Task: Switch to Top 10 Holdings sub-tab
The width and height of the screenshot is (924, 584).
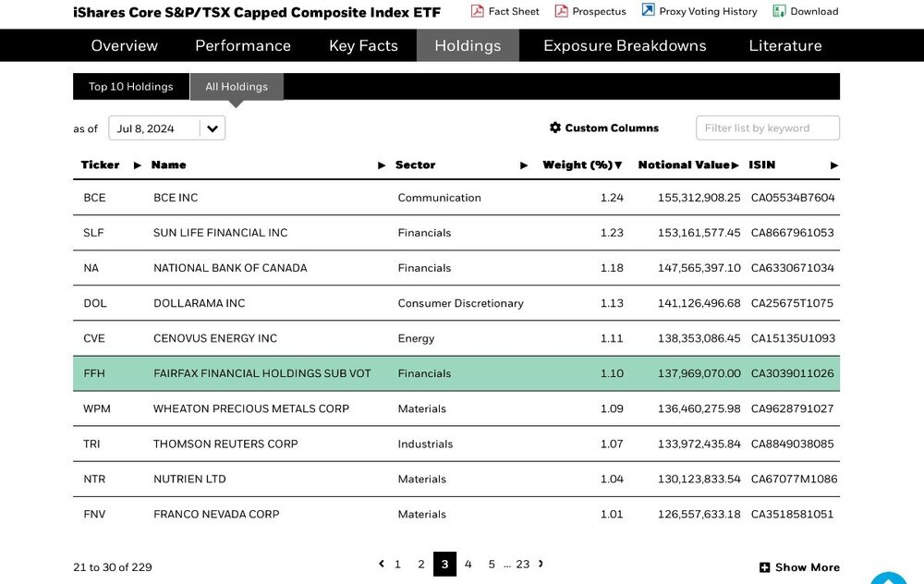Action: coord(131,87)
